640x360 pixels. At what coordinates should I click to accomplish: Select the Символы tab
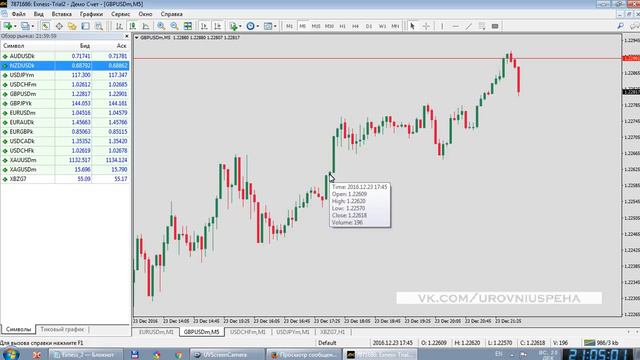18,329
